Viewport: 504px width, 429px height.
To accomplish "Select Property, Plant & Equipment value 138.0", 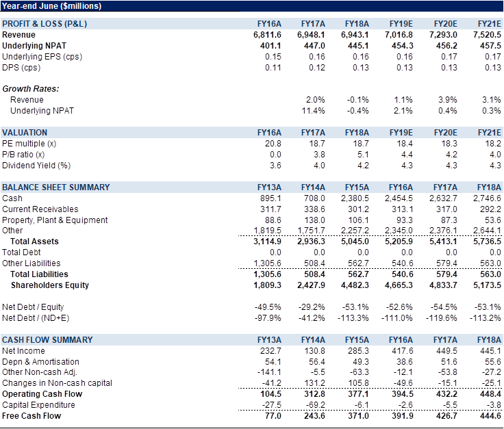I will pos(314,220).
